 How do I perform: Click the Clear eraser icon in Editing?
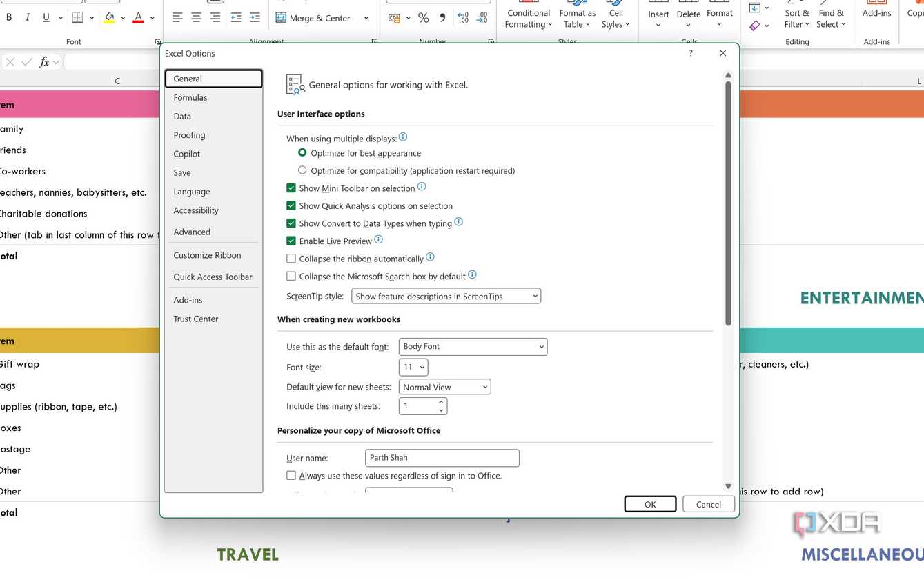(x=755, y=26)
